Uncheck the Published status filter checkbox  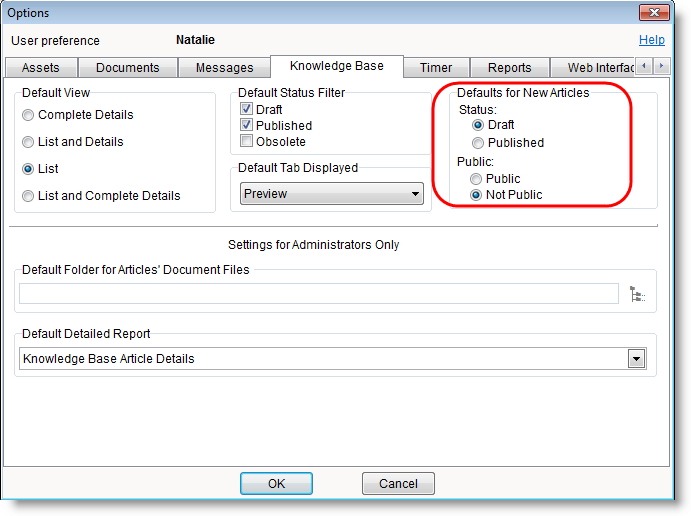(247, 126)
